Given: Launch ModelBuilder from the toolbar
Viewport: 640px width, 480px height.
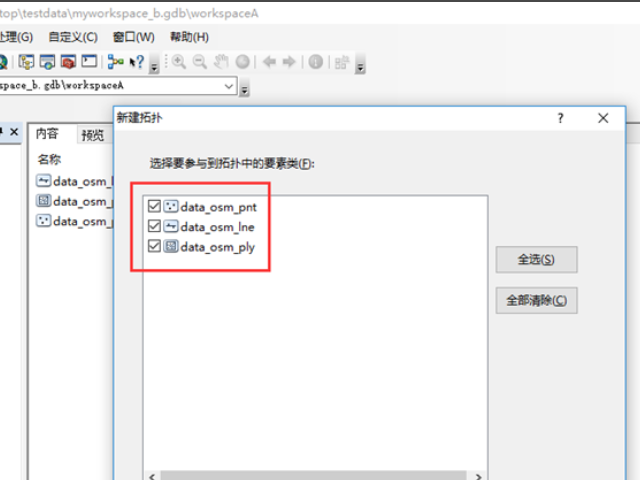Looking at the screenshot, I should tap(116, 62).
